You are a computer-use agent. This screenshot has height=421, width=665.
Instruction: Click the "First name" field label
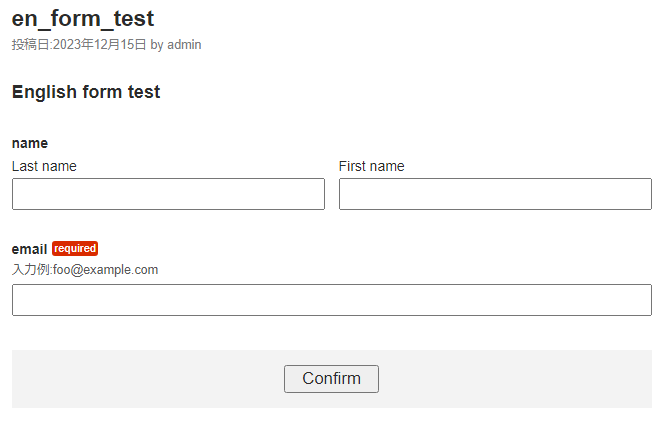click(x=371, y=166)
